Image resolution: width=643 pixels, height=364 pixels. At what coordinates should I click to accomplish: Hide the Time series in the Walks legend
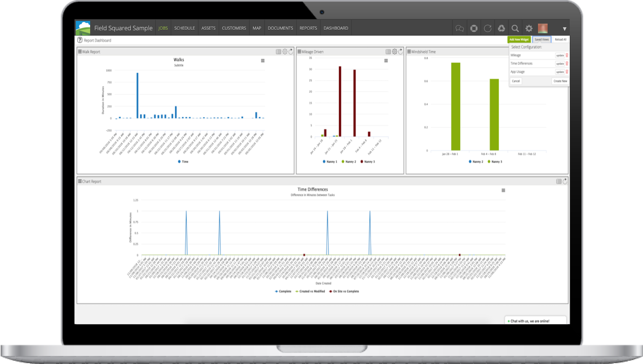coord(183,162)
